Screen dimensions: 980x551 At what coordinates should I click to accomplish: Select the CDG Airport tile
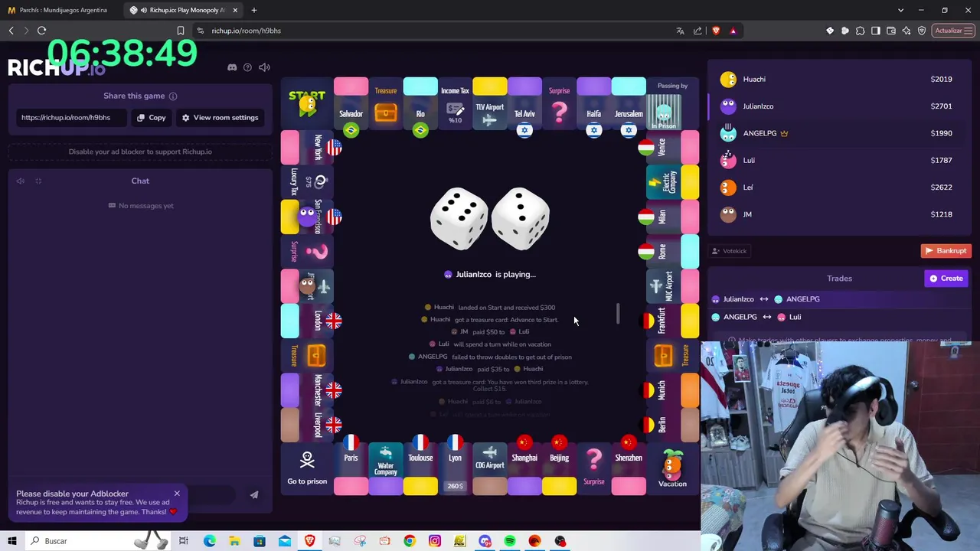point(490,469)
